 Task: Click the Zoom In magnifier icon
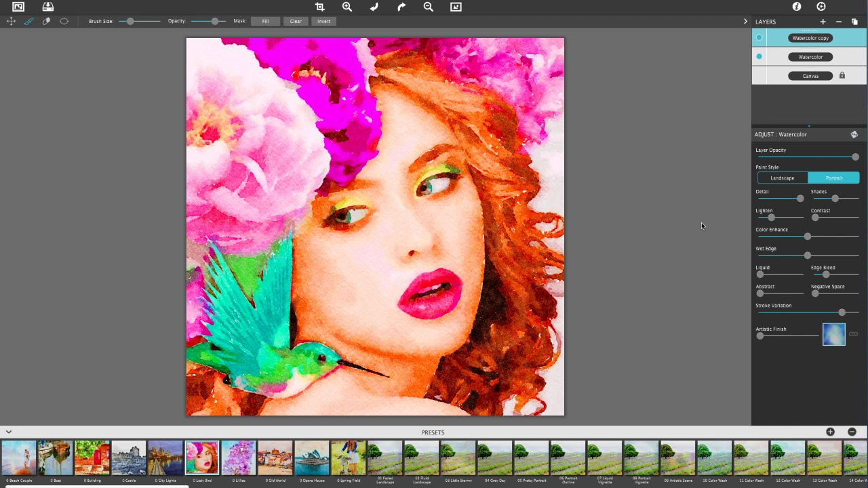[x=347, y=7]
